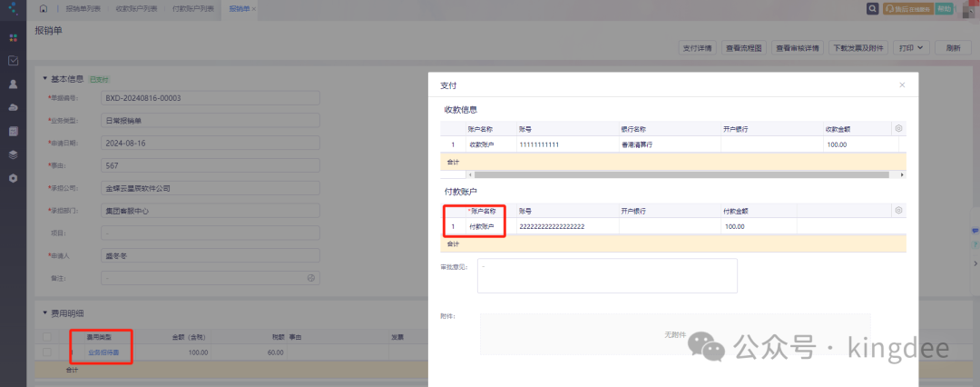
Task: Expand the 打印 dropdown button
Action: 912,47
